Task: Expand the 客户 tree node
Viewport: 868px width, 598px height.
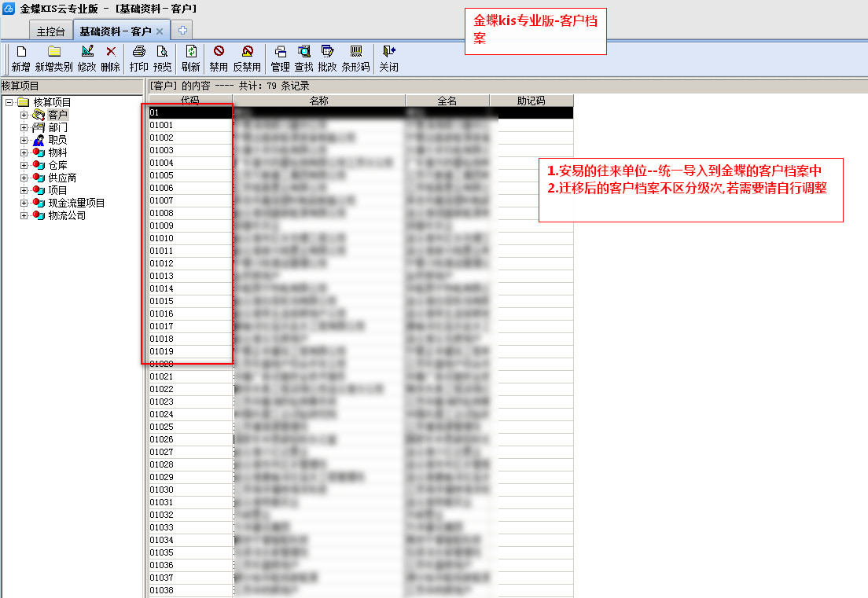Action: pyautogui.click(x=24, y=116)
